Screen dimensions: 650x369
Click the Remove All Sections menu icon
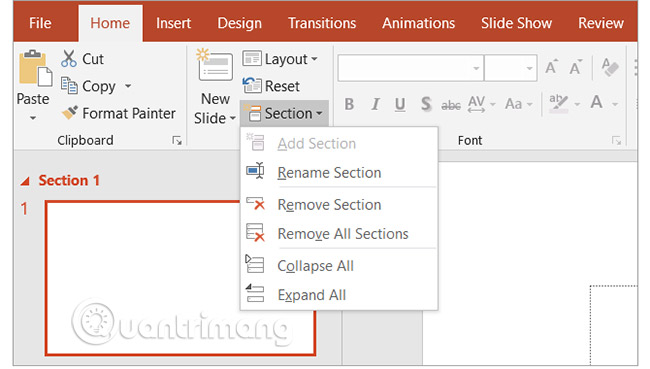[255, 232]
